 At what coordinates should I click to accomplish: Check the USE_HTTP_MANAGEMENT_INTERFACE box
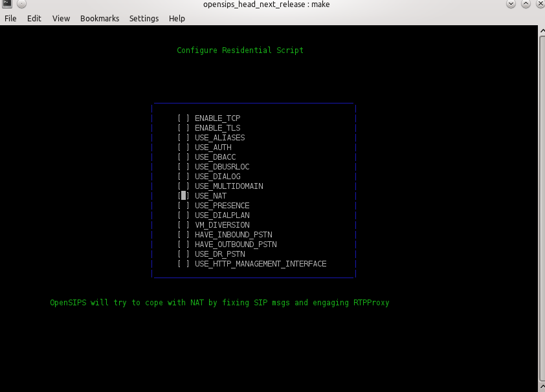(x=183, y=264)
